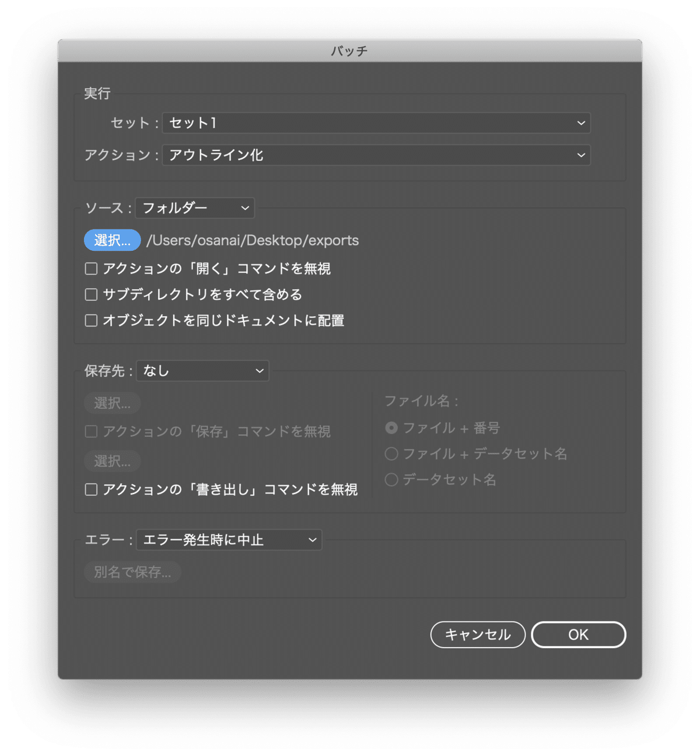The height and width of the screenshot is (756, 700).
Task: Enable オブジェクトを同じドキュメントに配置 checkbox
Action: click(91, 320)
